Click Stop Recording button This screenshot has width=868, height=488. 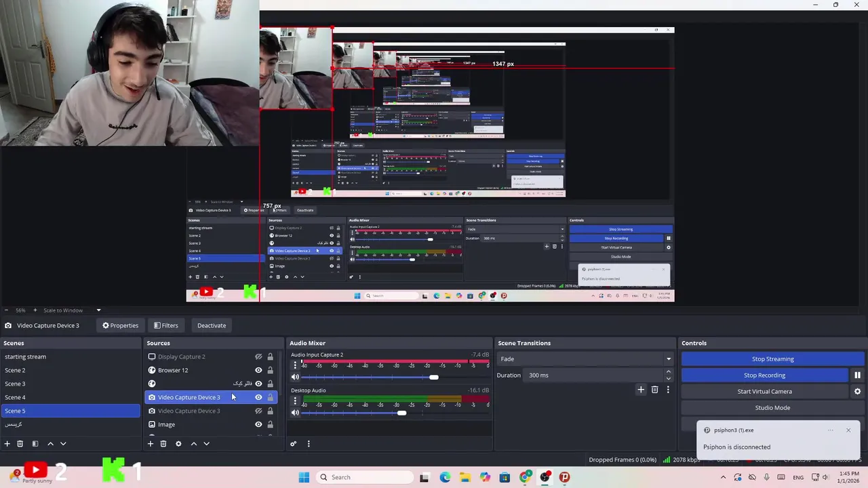click(764, 375)
